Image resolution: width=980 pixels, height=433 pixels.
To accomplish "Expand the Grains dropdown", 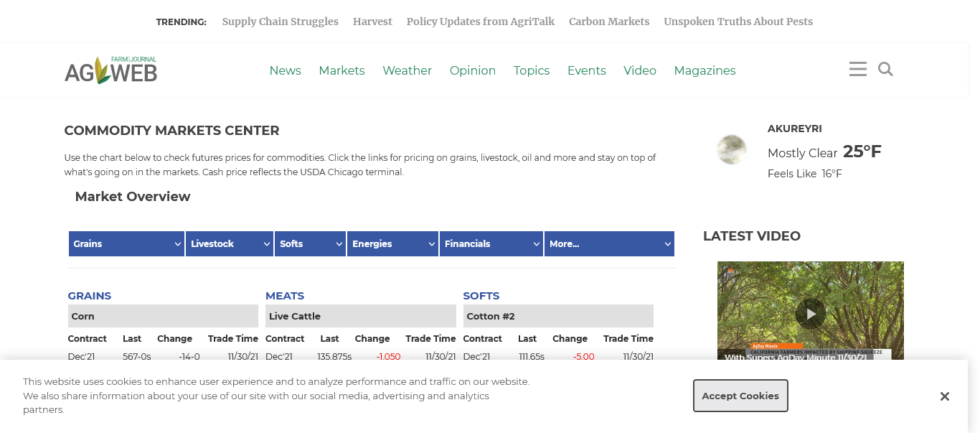I will click(x=126, y=243).
